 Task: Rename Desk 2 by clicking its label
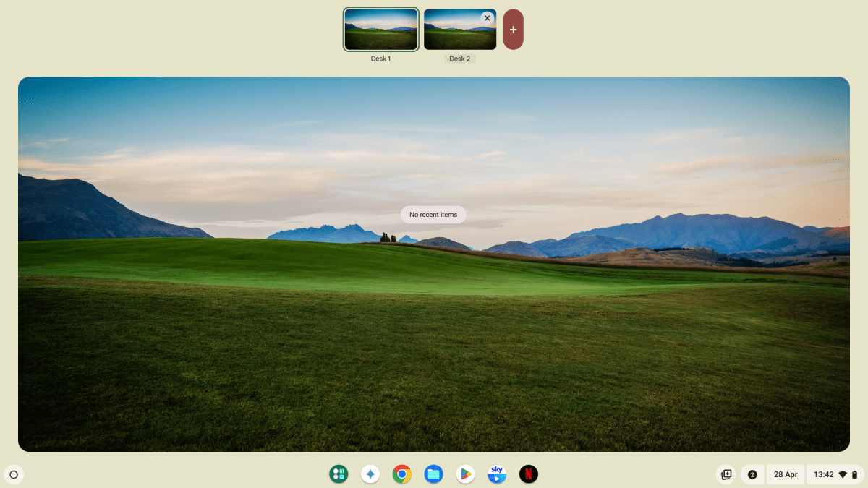(x=460, y=58)
